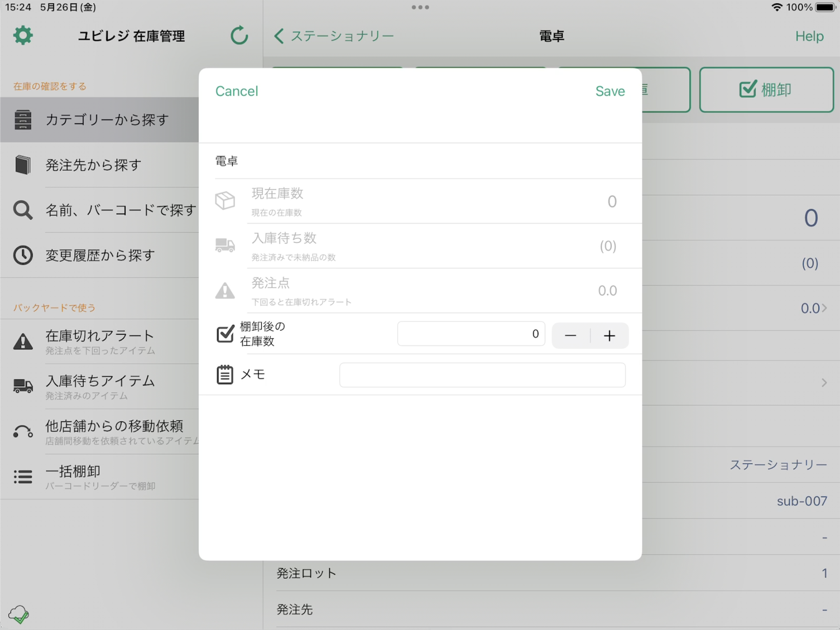Save the stocktaking dialog
This screenshot has height=630, width=840.
coord(610,91)
